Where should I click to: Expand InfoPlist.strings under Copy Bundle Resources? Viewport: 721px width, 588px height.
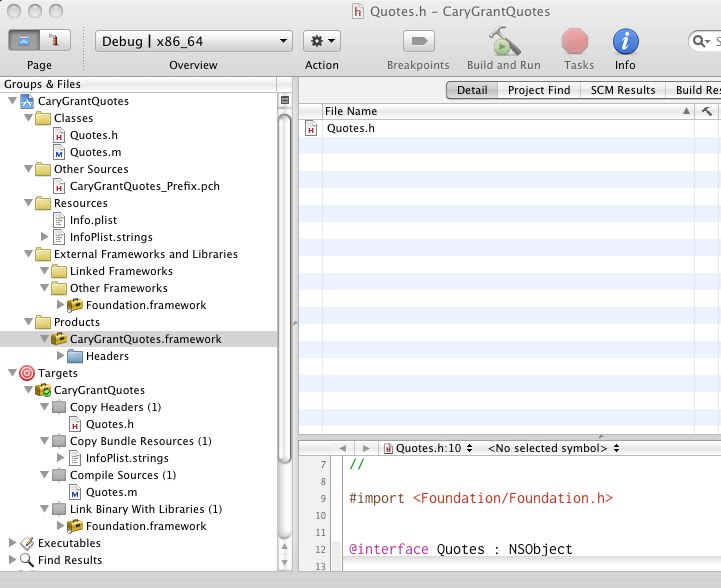[60, 457]
